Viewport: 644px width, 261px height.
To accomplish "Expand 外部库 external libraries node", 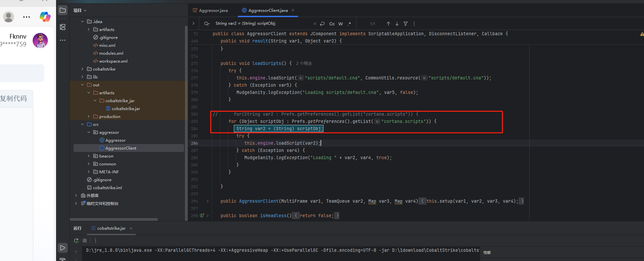I will (x=76, y=195).
